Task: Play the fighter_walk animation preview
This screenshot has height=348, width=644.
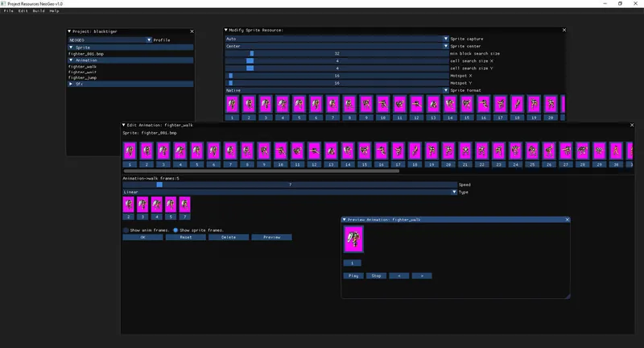Action: coord(353,275)
